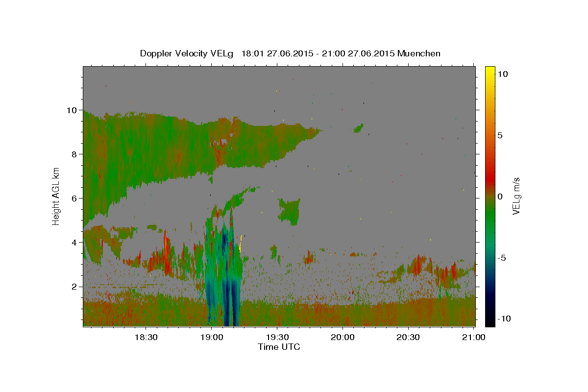Image resolution: width=588 pixels, height=392 pixels.
Task: Click the colorbar value label 5
Action: click(500, 135)
